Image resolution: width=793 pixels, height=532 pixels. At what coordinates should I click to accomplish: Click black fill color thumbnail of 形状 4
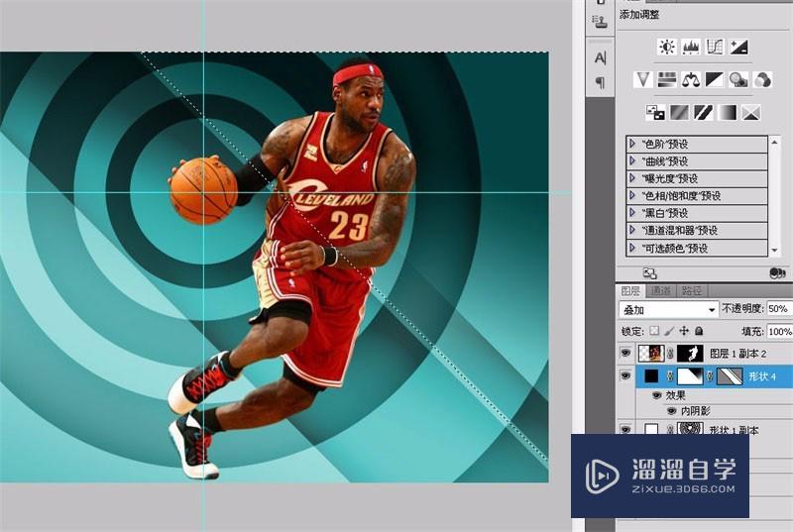[x=652, y=376]
